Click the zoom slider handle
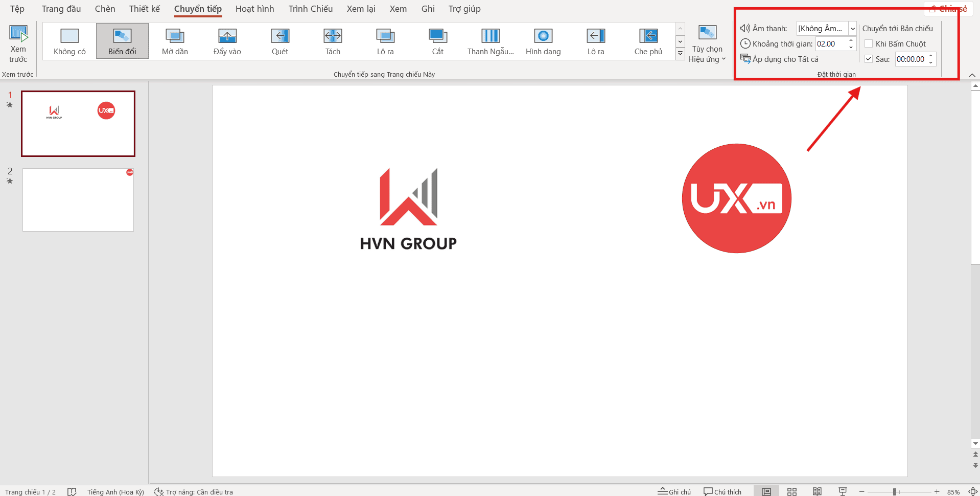Image resolution: width=980 pixels, height=496 pixels. [x=895, y=491]
